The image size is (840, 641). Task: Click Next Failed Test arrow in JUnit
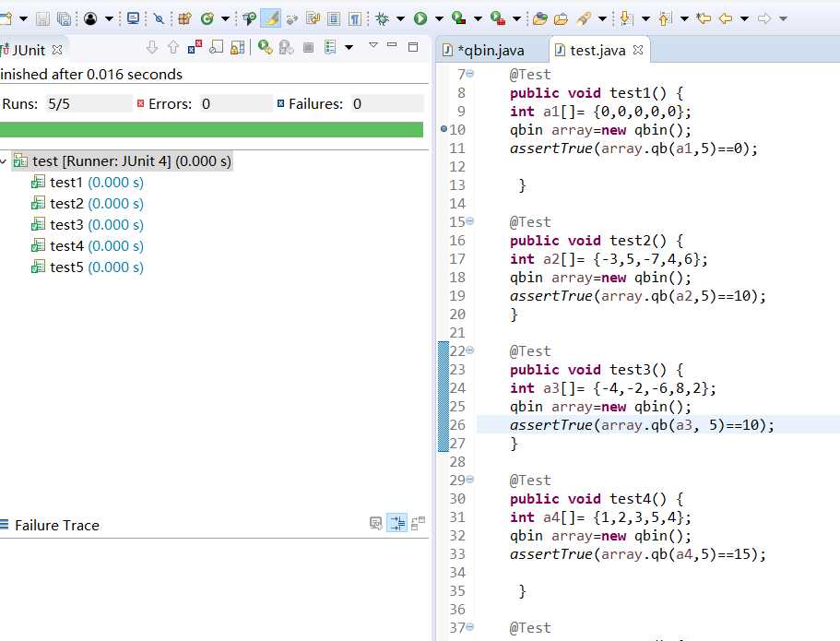152,48
